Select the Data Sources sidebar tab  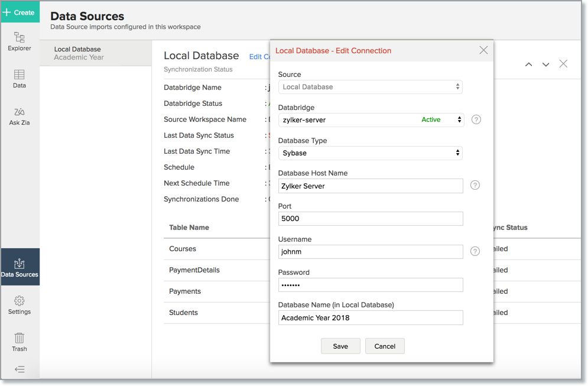(20, 267)
